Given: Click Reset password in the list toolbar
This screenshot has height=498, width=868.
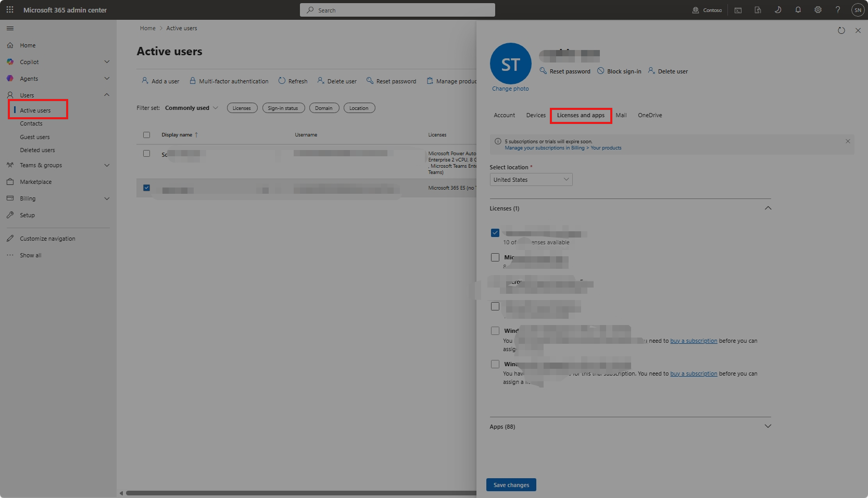Looking at the screenshot, I should coord(391,81).
